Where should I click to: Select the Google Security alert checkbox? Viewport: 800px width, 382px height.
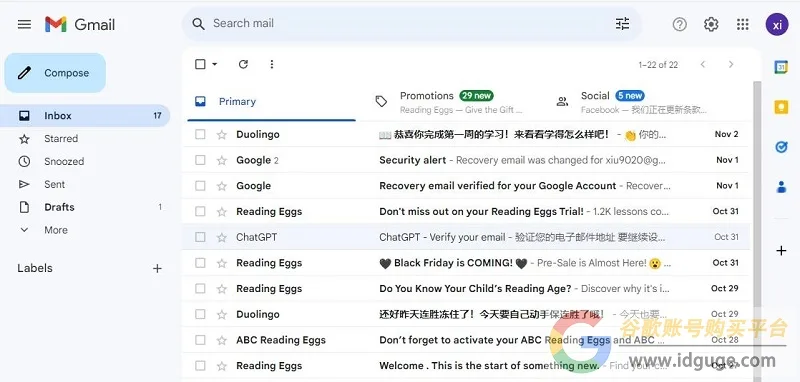[x=200, y=160]
